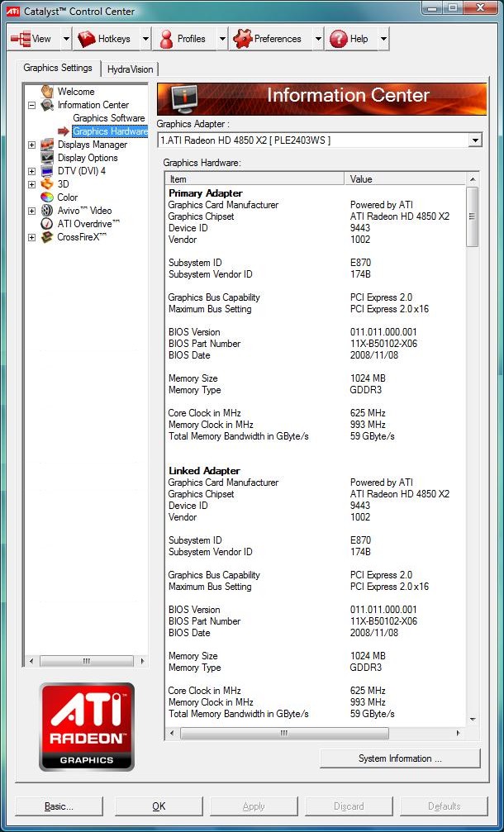
Task: Click the ATI Radeon Graphics logo
Action: [87, 726]
